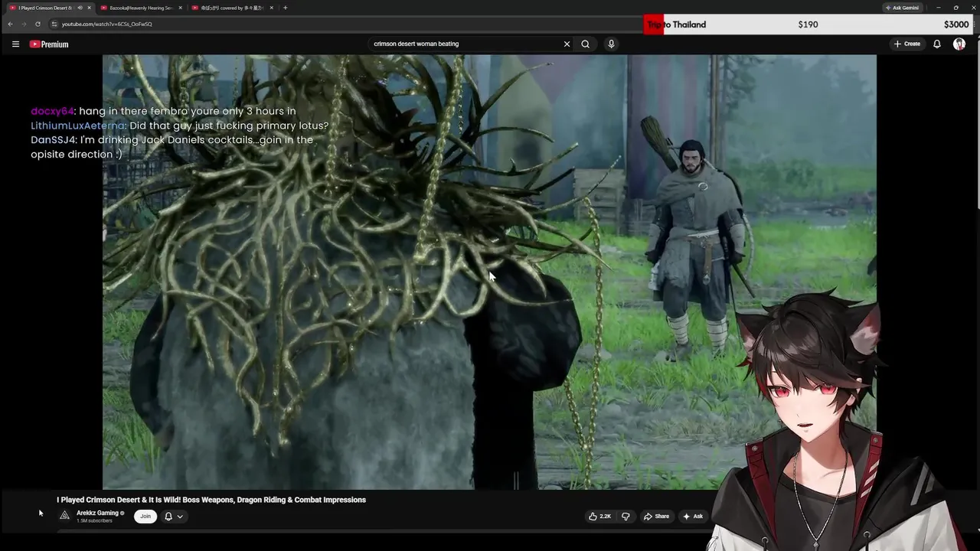
Task: Open Arekkz Gaming channel name link
Action: click(x=97, y=513)
